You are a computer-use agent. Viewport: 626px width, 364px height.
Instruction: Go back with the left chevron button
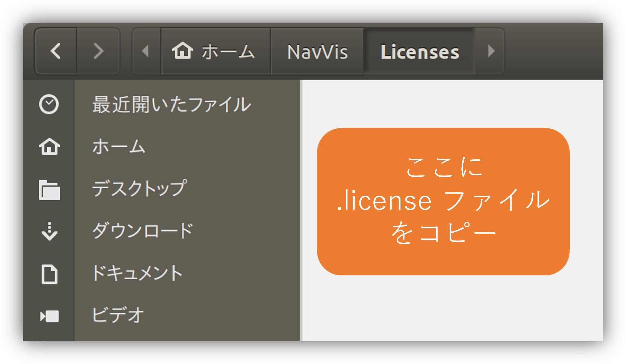[x=56, y=51]
